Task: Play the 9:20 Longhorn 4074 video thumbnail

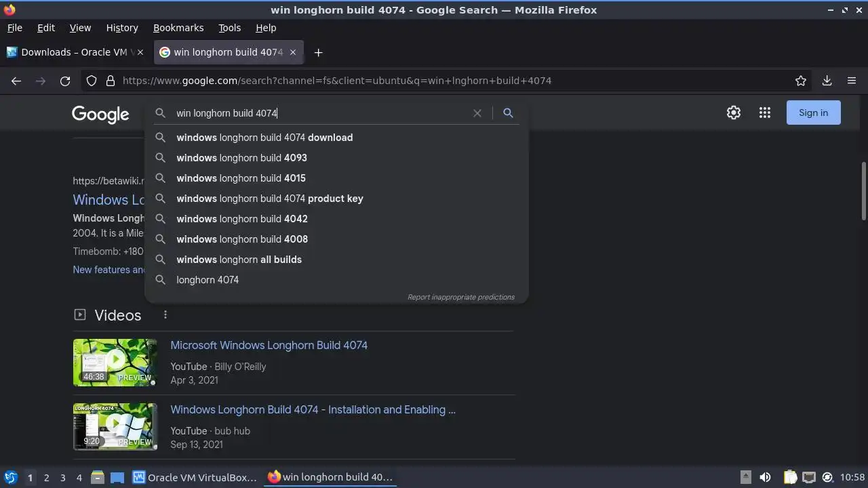Action: tap(115, 427)
